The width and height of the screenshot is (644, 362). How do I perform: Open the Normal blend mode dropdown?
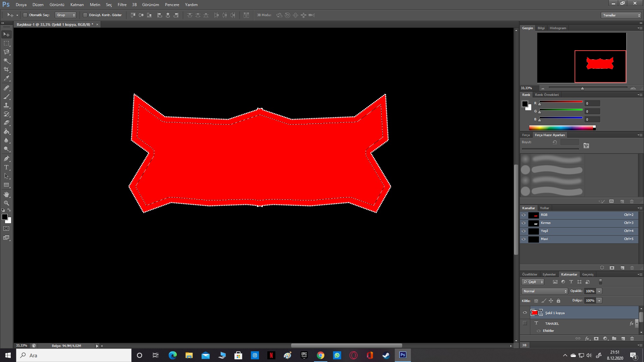pos(544,291)
